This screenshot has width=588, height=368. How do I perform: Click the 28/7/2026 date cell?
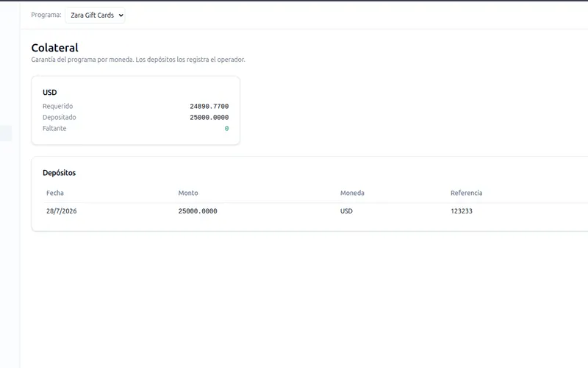pos(62,211)
